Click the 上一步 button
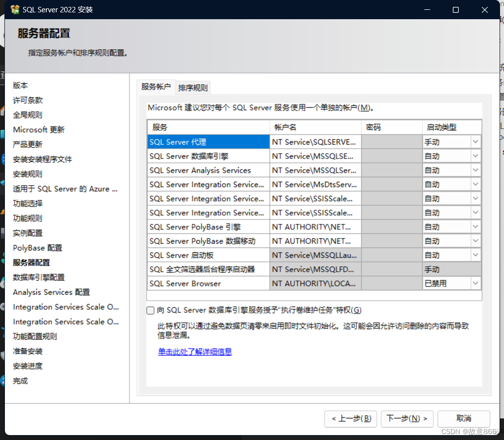 (350, 419)
